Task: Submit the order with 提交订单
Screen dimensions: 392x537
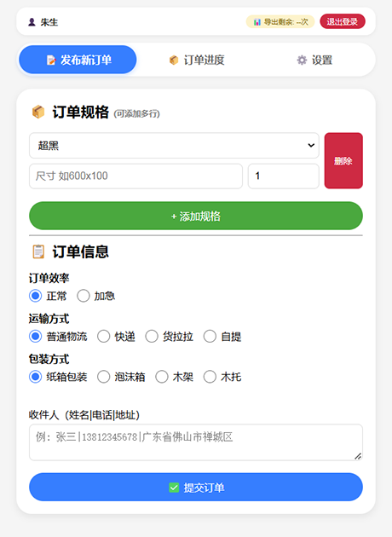Action: coord(196,487)
